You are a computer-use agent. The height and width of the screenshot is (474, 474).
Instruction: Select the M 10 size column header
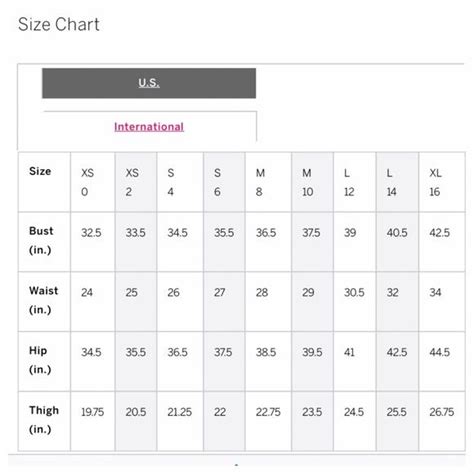312,182
